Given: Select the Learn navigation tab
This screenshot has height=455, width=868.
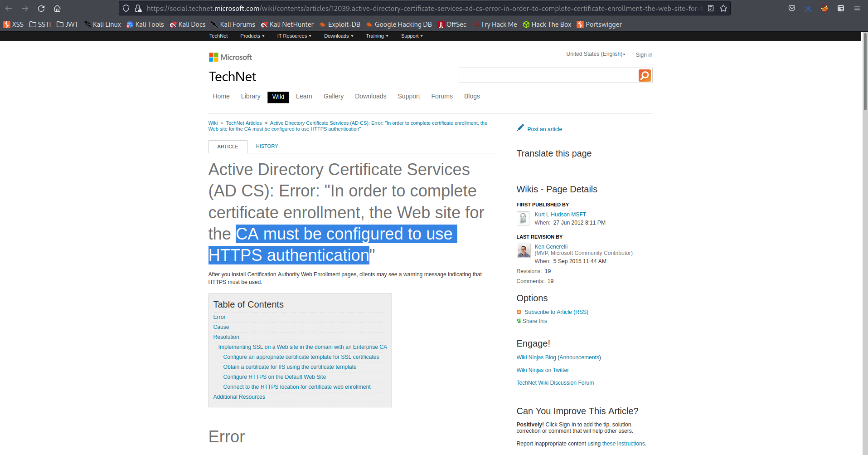Looking at the screenshot, I should click(x=304, y=96).
